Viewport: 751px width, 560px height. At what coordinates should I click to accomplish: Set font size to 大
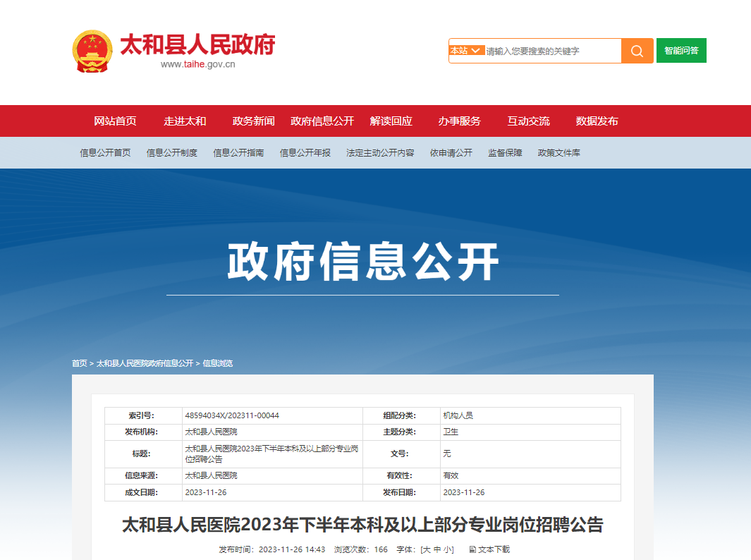tap(426, 549)
